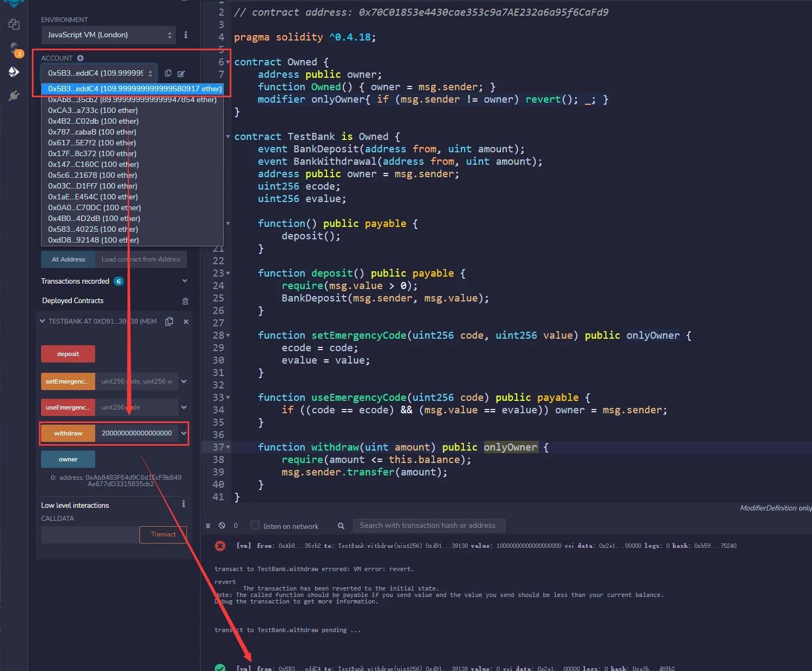The image size is (812, 671).
Task: Copy the selected account address
Action: click(168, 73)
